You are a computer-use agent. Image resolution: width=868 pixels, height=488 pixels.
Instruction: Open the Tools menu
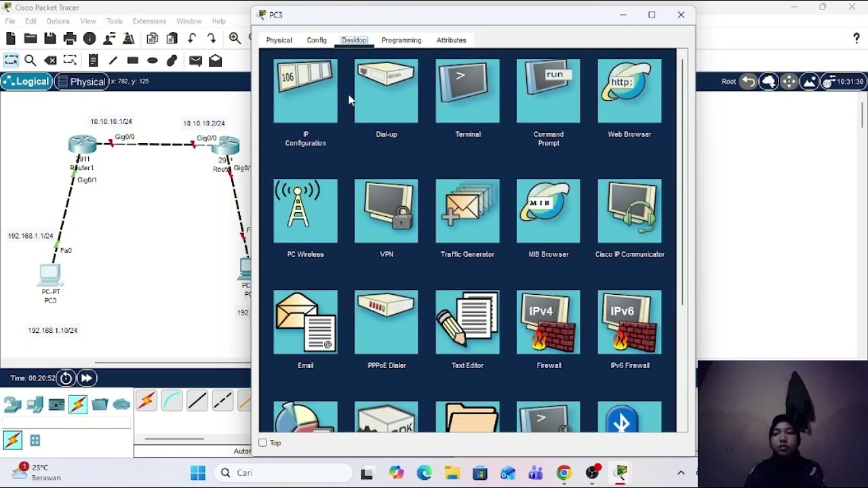pos(115,21)
